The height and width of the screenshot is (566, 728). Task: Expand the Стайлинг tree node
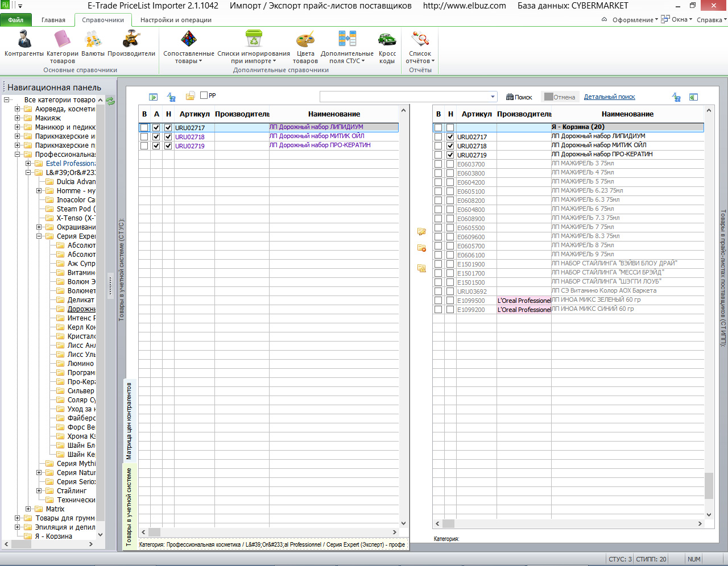pos(39,491)
